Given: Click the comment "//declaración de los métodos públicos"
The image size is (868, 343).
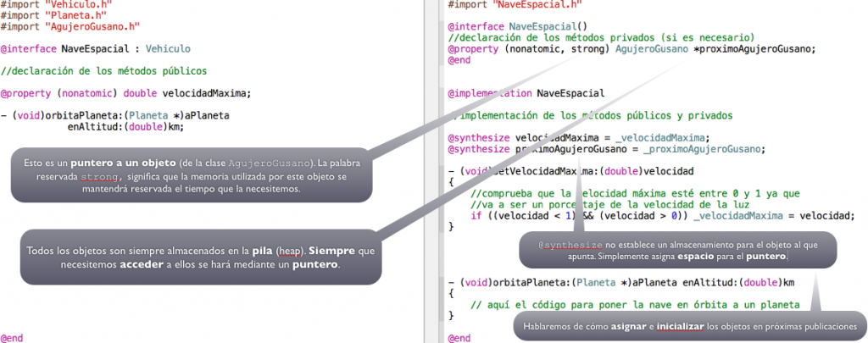Looking at the screenshot, I should [x=104, y=71].
